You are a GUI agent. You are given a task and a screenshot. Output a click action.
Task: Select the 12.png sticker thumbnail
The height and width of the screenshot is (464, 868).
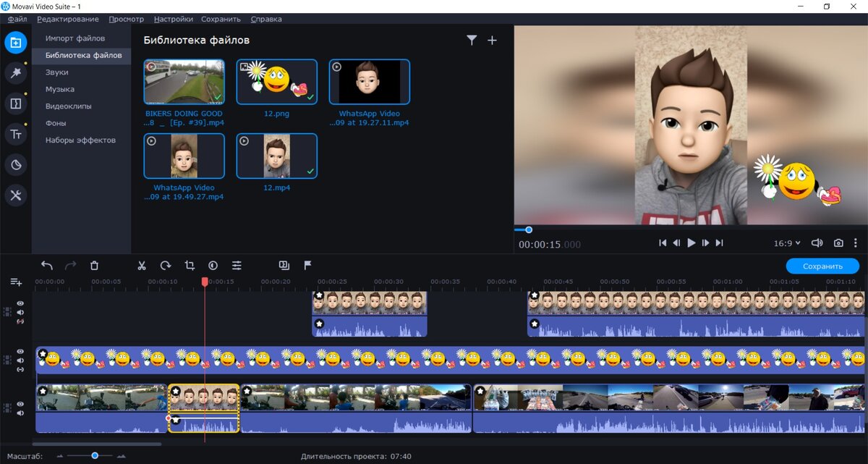[276, 82]
